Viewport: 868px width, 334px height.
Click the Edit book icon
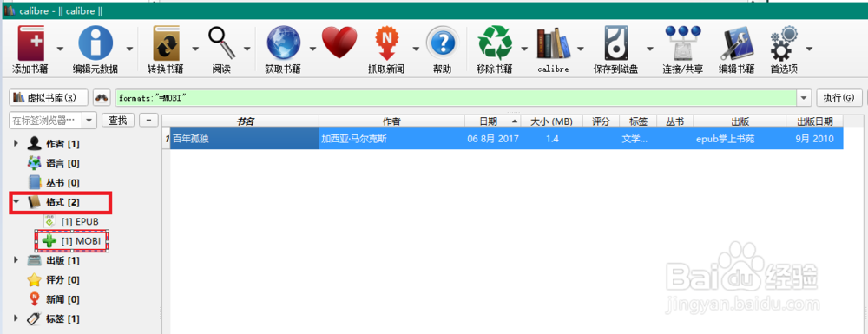pyautogui.click(x=736, y=43)
